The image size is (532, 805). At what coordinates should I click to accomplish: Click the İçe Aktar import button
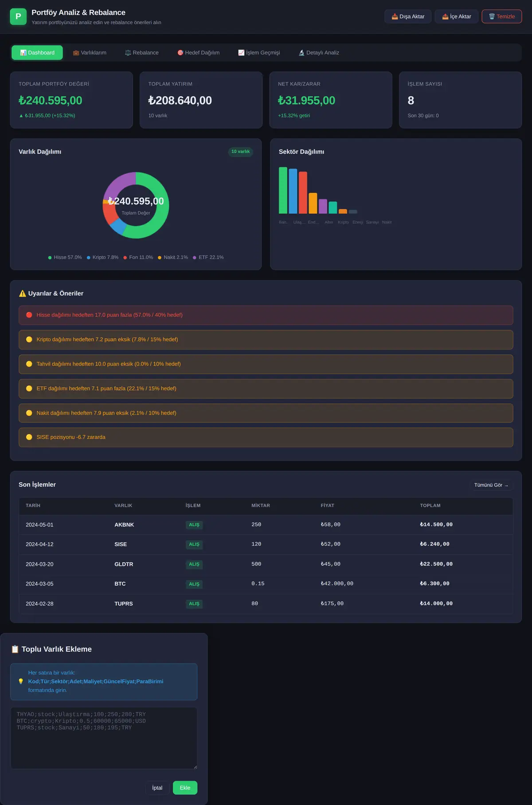[457, 16]
